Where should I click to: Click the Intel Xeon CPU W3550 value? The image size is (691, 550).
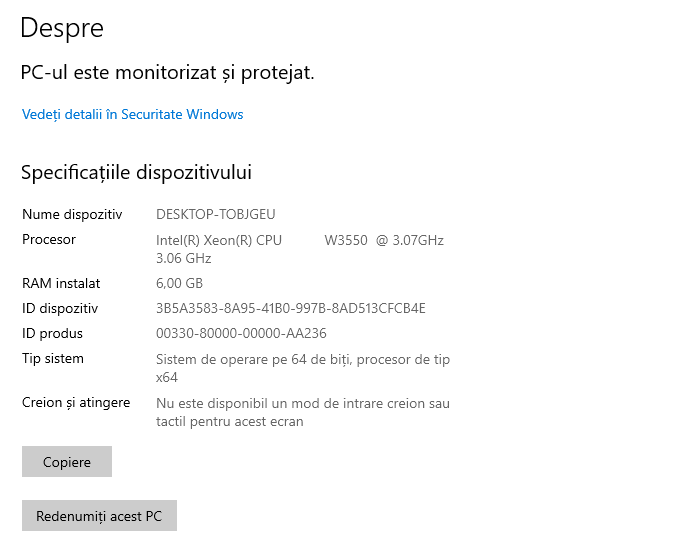click(299, 240)
